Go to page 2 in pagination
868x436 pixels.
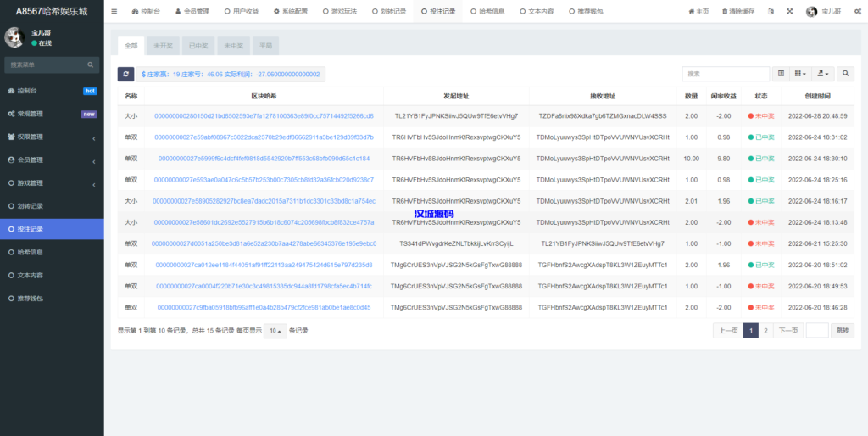(765, 331)
